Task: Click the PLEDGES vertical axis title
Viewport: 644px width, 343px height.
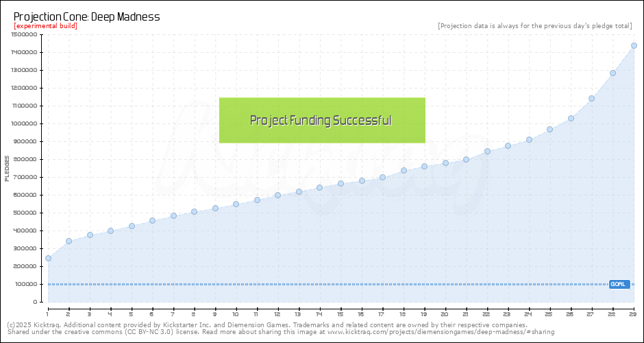Action: click(7, 168)
